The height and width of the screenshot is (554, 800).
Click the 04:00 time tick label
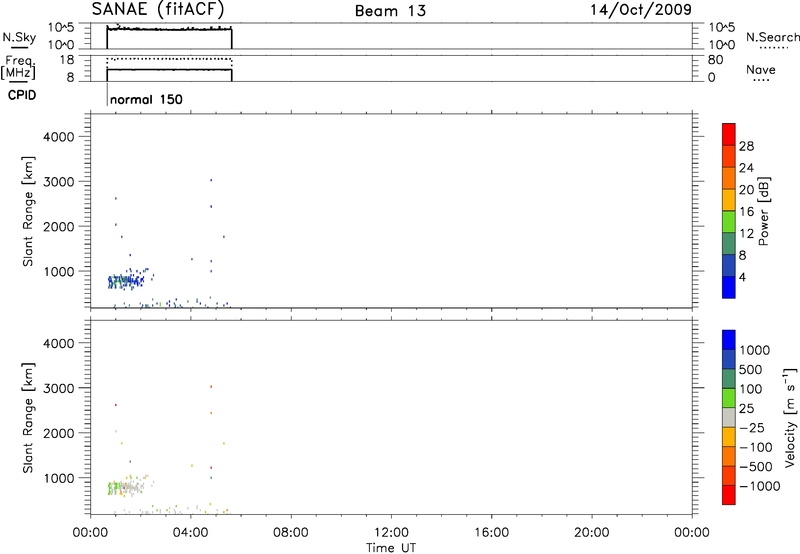(191, 533)
